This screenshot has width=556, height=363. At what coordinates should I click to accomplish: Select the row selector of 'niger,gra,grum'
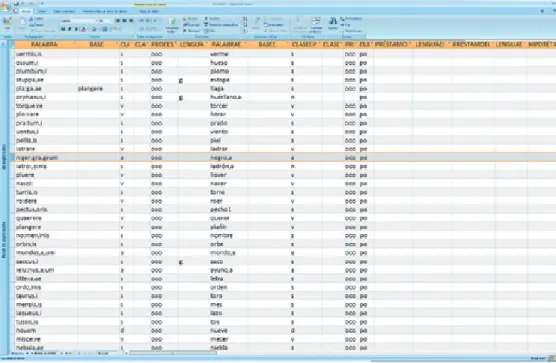point(12,157)
